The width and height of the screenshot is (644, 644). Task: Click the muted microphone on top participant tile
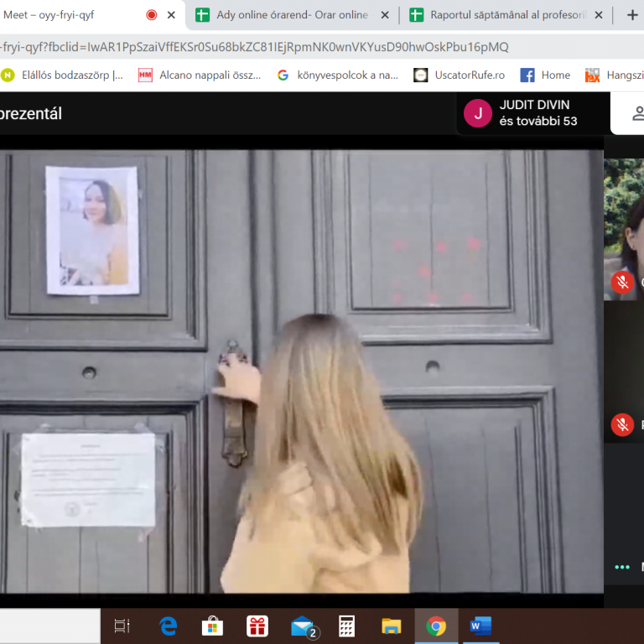pos(621,282)
